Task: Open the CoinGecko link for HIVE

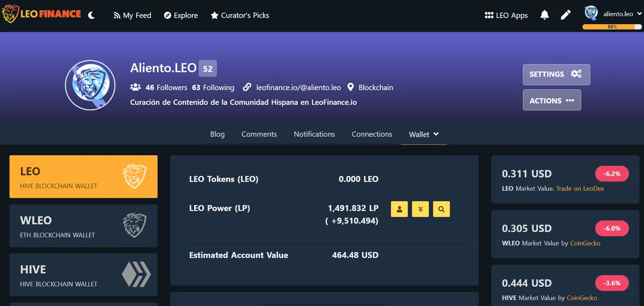Action: (582, 298)
